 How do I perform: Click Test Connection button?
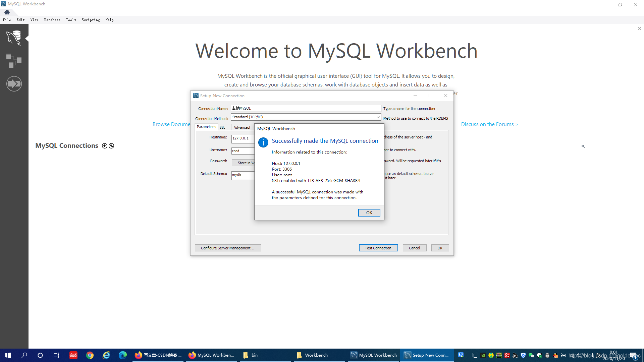point(378,248)
